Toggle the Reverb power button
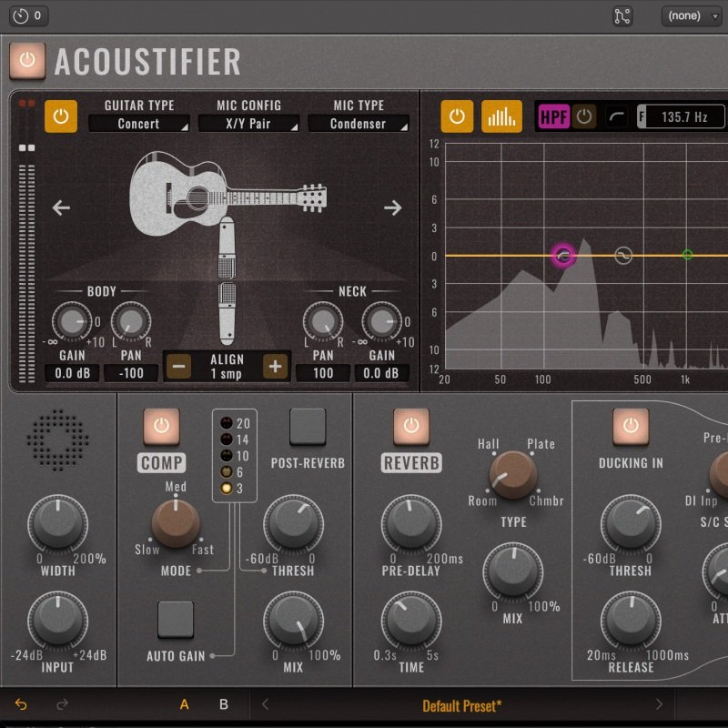The image size is (728, 728). tap(411, 426)
